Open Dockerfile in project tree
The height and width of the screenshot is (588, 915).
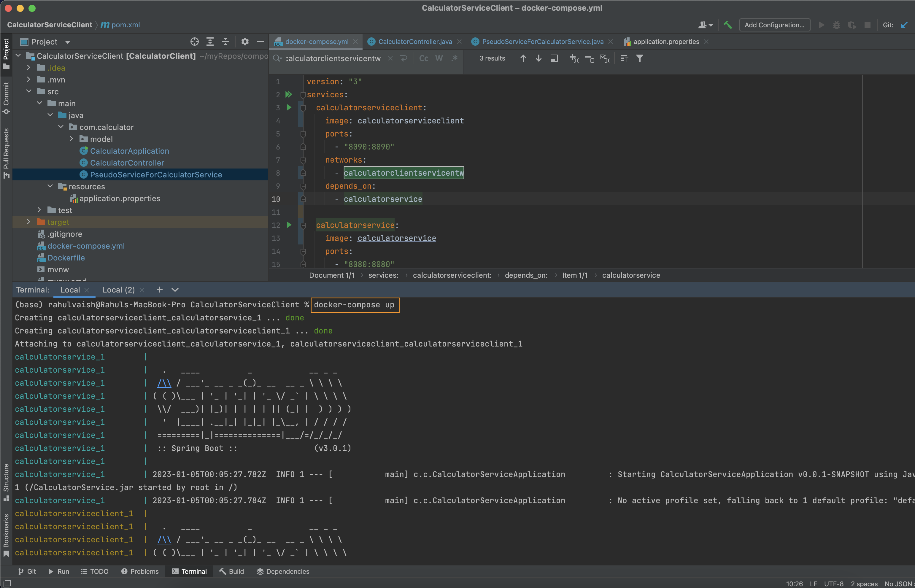click(x=66, y=258)
